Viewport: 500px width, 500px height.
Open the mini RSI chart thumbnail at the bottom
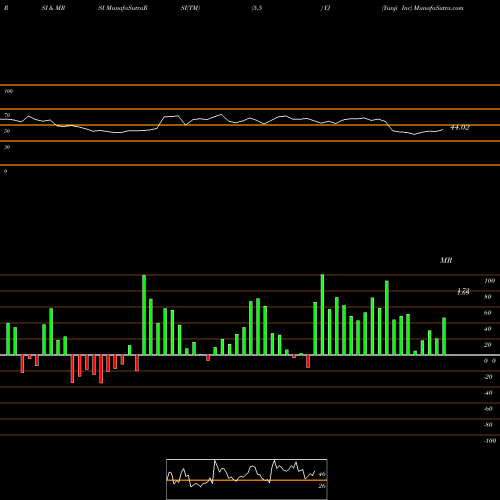[x=247, y=479]
